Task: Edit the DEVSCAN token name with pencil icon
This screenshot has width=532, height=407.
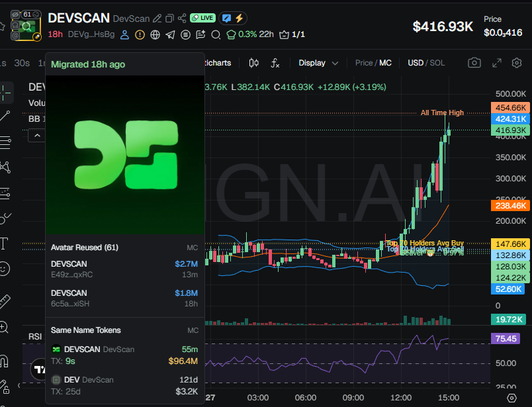Action: click(x=157, y=19)
